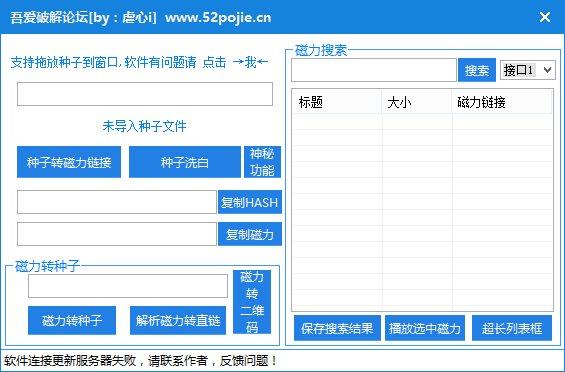The image size is (565, 372).
Task: Focus the 磁力转种子 magnet input box
Action: pos(128,286)
